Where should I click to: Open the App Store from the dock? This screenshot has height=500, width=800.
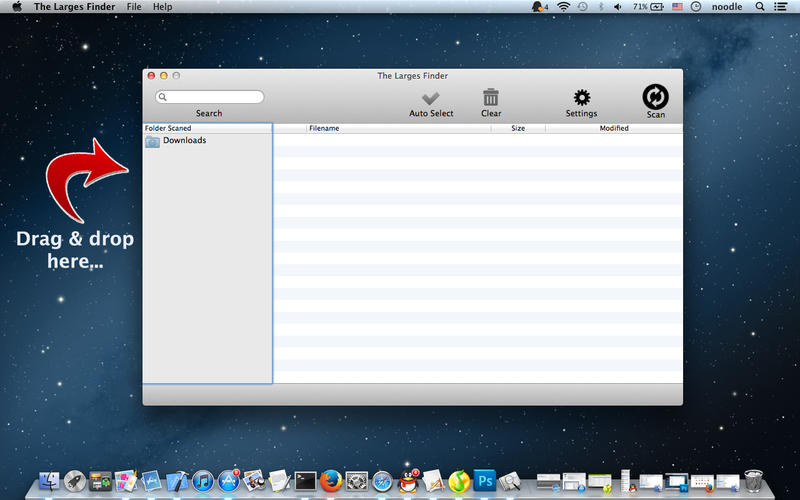[229, 481]
